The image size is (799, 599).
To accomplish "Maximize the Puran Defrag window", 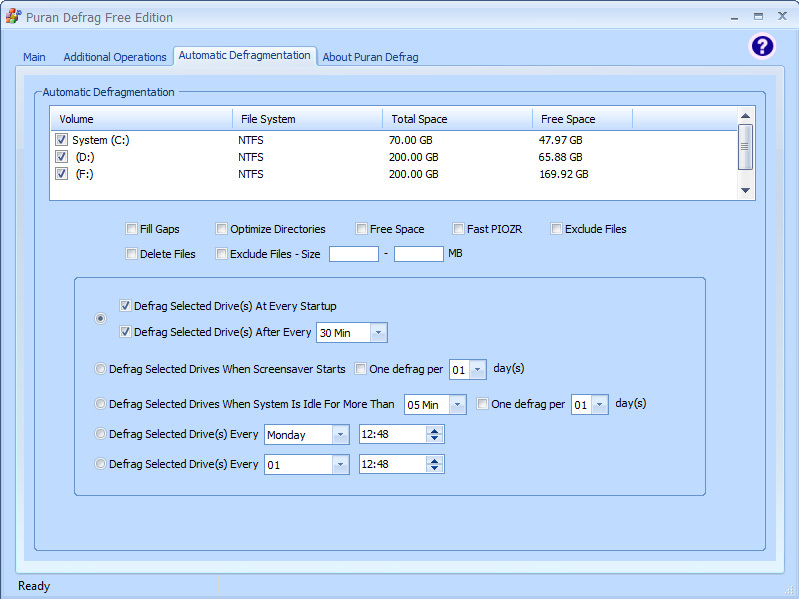I will [758, 16].
